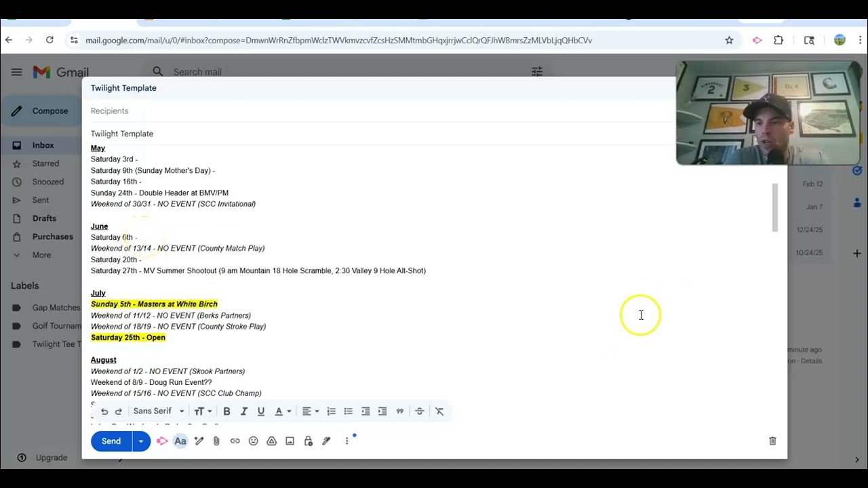868x488 pixels.
Task: Click 'Sunday 5th - Masters at White Birch' line
Action: pyautogui.click(x=154, y=304)
